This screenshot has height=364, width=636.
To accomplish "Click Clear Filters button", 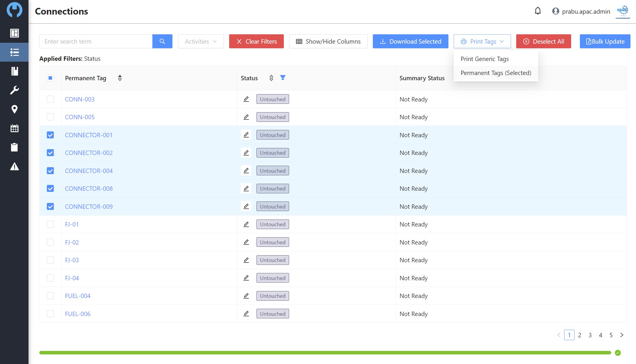I will click(x=256, y=41).
